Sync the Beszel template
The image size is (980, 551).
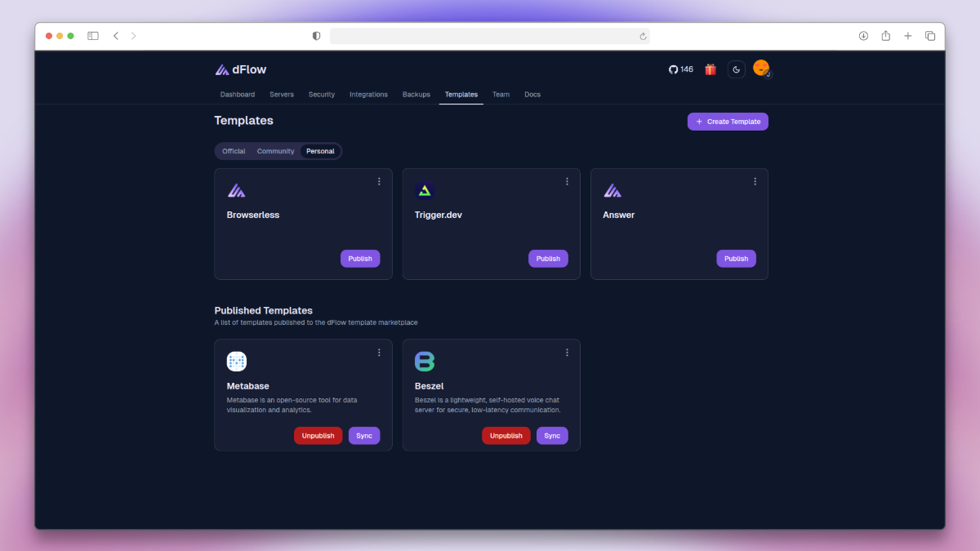[552, 436]
